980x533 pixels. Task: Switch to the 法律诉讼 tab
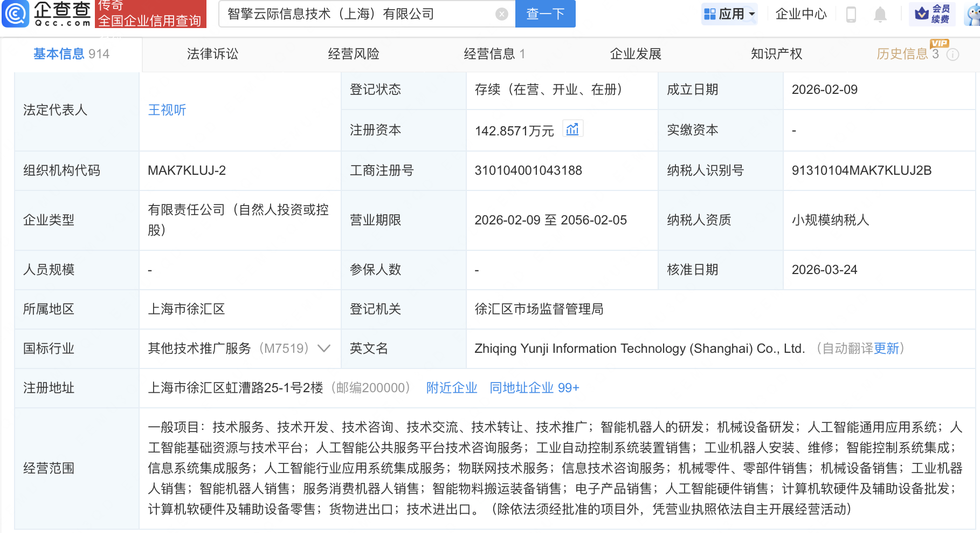[x=212, y=54]
